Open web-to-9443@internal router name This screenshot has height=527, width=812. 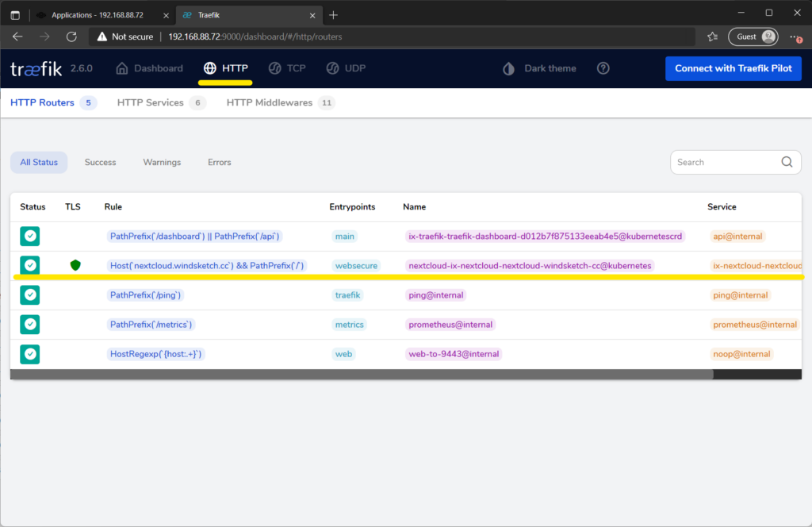point(454,354)
